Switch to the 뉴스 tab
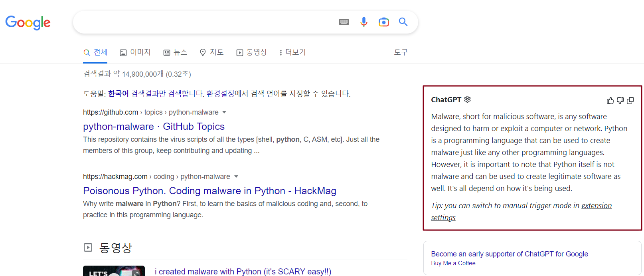The image size is (644, 276). [x=175, y=52]
